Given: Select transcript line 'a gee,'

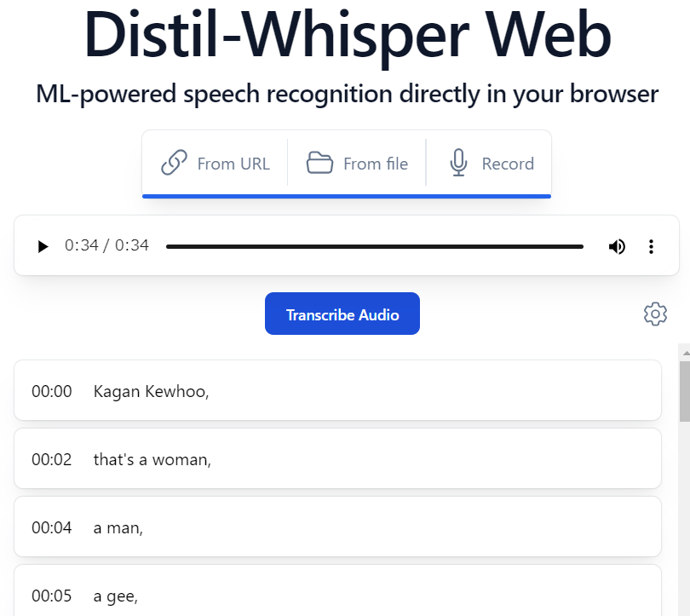Looking at the screenshot, I should pos(337,592).
